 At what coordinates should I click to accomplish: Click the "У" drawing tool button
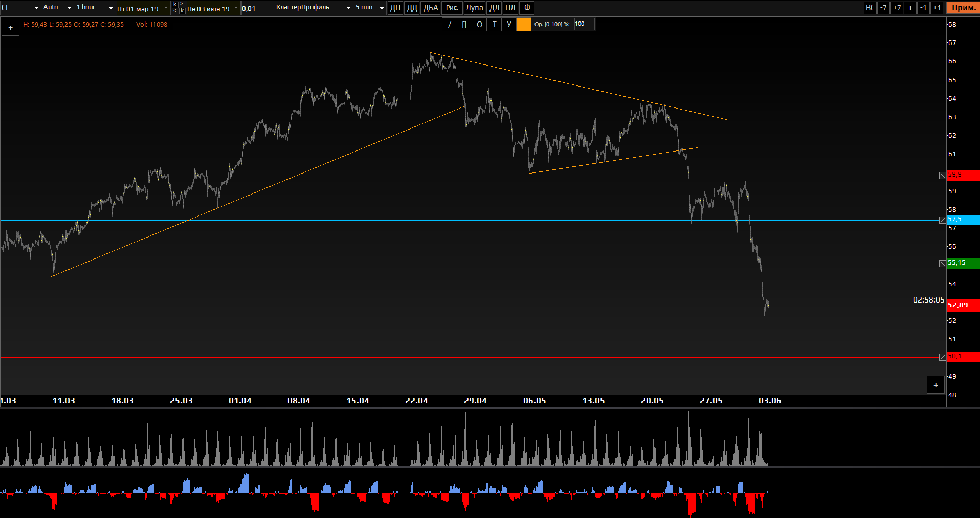(x=509, y=25)
